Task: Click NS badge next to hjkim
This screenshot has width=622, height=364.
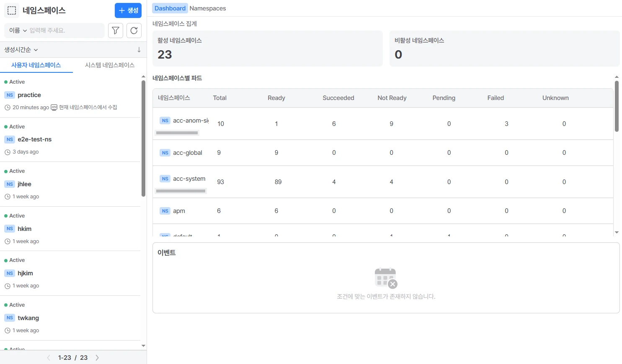Action: coord(10,273)
